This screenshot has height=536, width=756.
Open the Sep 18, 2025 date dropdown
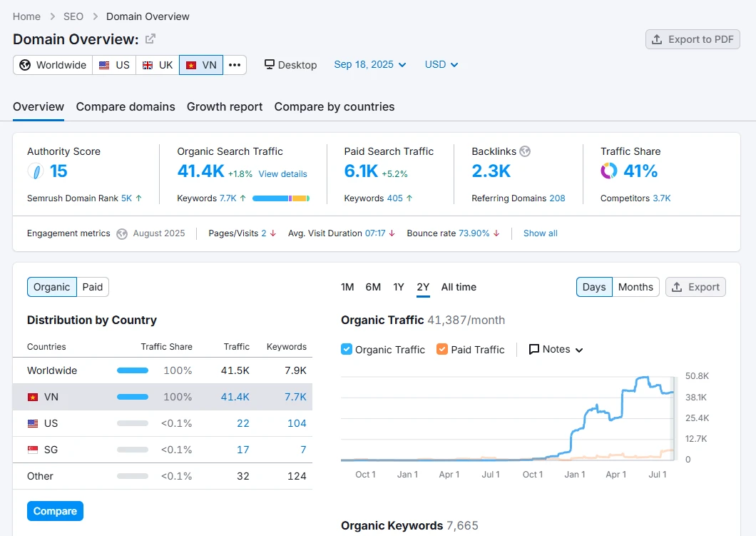(369, 65)
